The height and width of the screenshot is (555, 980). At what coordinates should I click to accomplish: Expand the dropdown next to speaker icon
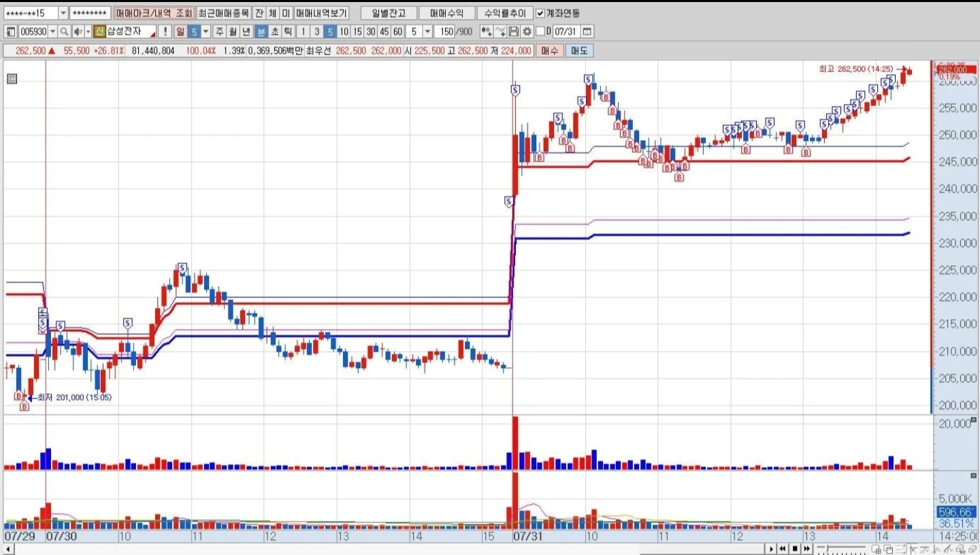coord(88,31)
